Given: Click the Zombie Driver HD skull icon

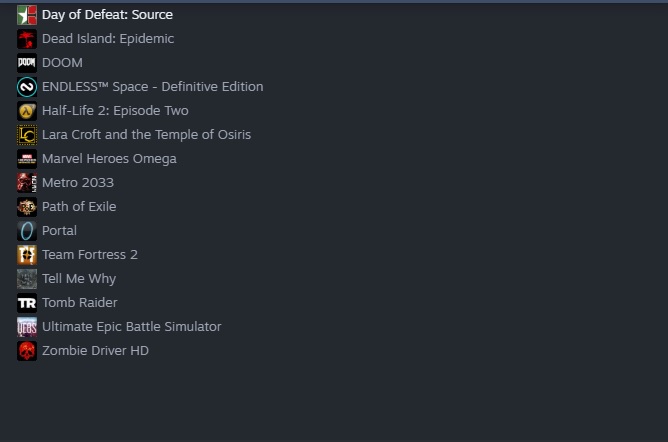Looking at the screenshot, I should click(27, 351).
